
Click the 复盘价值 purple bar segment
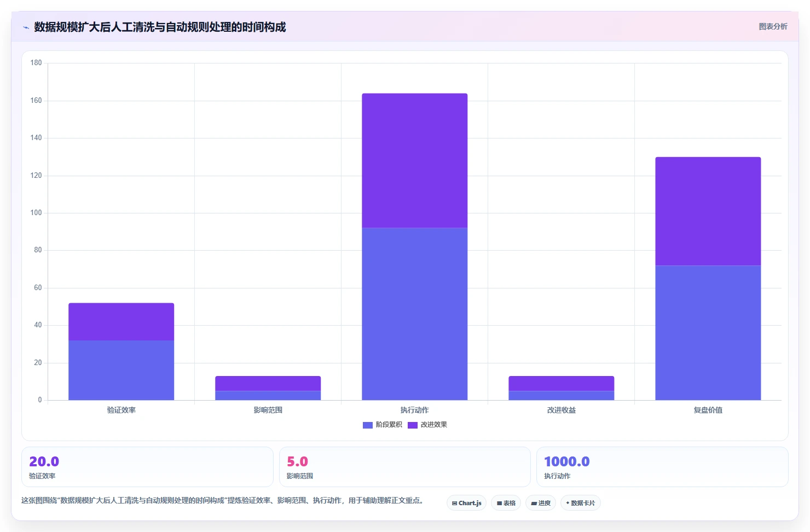tap(708, 211)
